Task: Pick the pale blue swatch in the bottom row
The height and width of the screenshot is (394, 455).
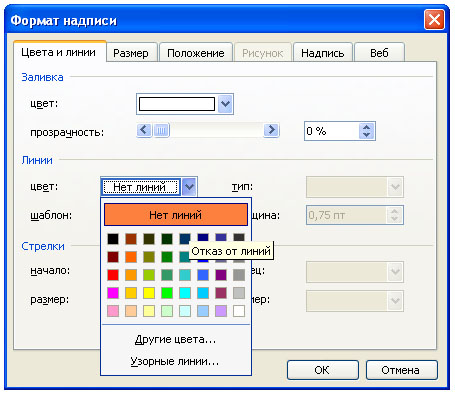Action: (203, 311)
